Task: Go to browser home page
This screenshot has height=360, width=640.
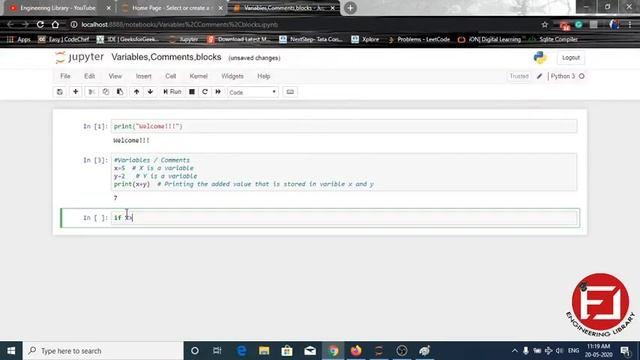Action: [x=55, y=24]
